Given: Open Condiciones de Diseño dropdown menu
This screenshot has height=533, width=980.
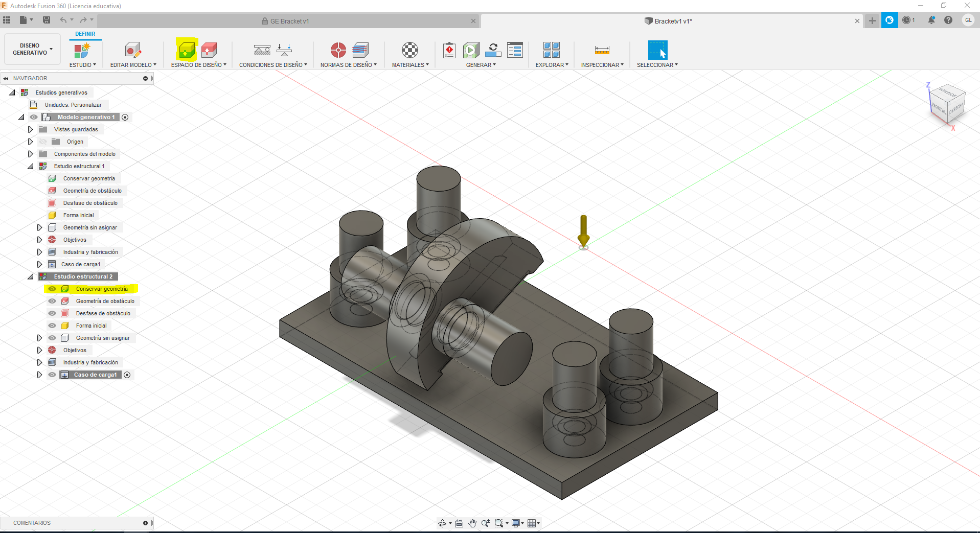Looking at the screenshot, I should click(273, 65).
